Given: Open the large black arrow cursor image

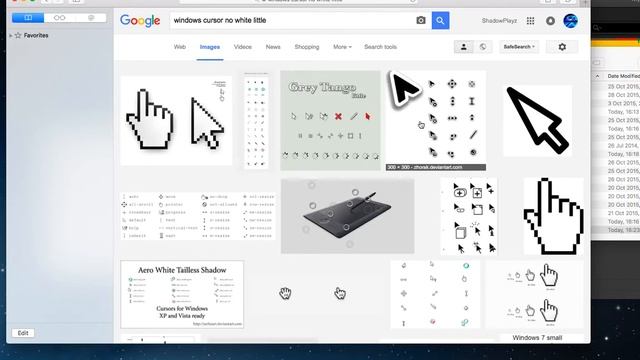Looking at the screenshot, I should (x=538, y=120).
